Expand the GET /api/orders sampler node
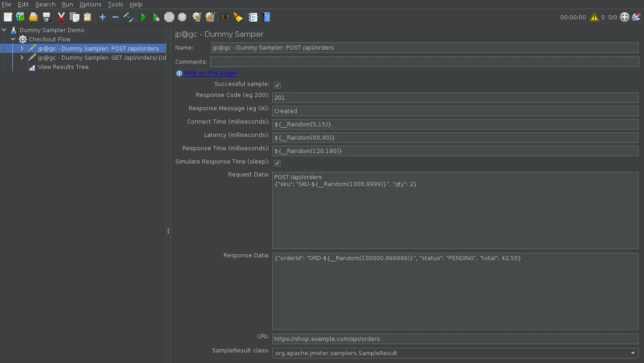Screen dimensions: 644x363 click(x=22, y=57)
